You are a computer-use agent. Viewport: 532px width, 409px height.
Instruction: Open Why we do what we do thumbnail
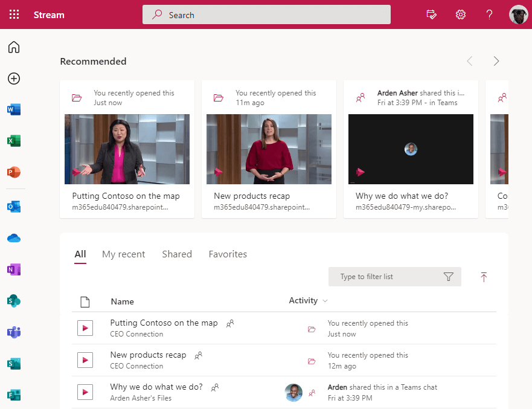click(x=410, y=149)
